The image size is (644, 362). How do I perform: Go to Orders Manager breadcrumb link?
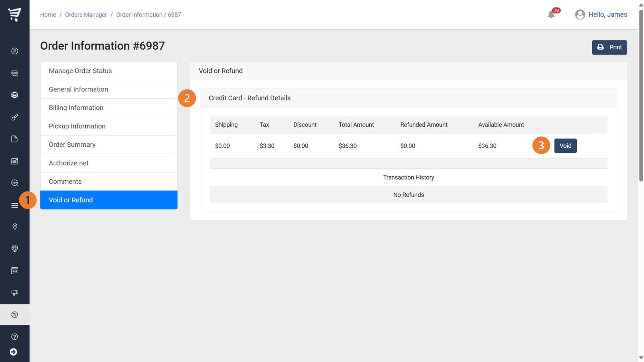pyautogui.click(x=86, y=15)
